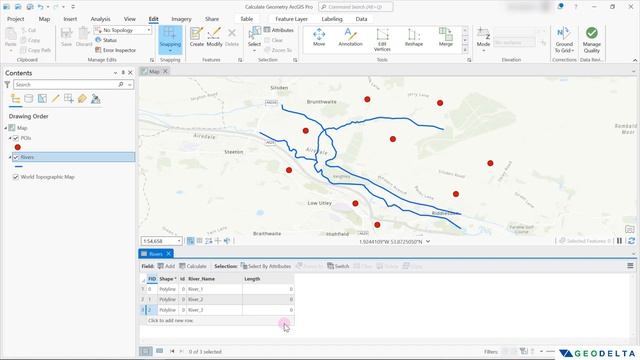Click the Length column header
The width and height of the screenshot is (640, 360).
click(x=268, y=279)
